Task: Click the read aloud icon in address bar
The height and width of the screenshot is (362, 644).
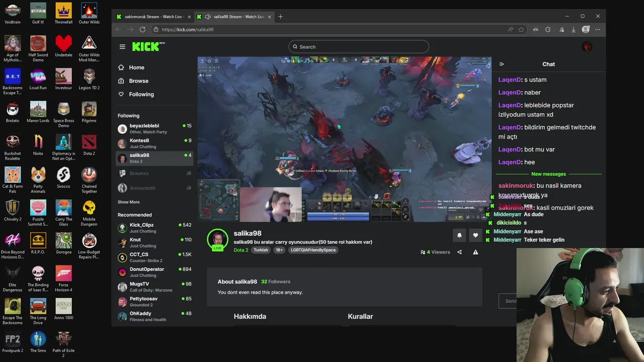Action: [511, 30]
